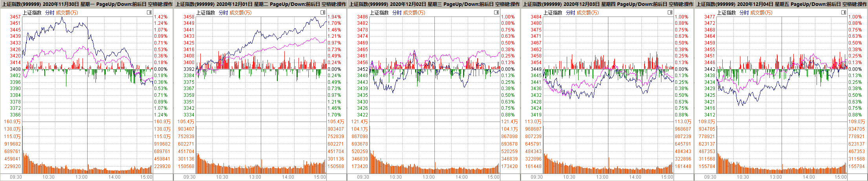Click the 10:30 time label in 12月04日 chart
Screen dimensions: 868x181
pyautogui.click(x=743, y=177)
